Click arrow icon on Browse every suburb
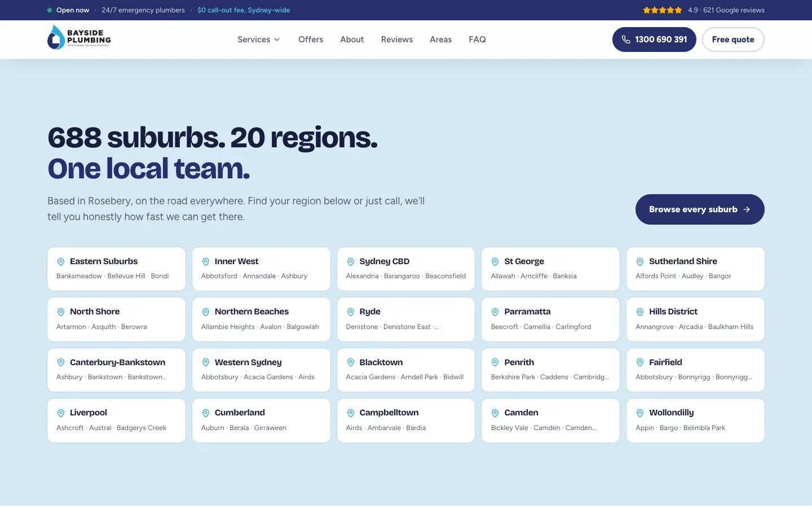 (x=747, y=209)
